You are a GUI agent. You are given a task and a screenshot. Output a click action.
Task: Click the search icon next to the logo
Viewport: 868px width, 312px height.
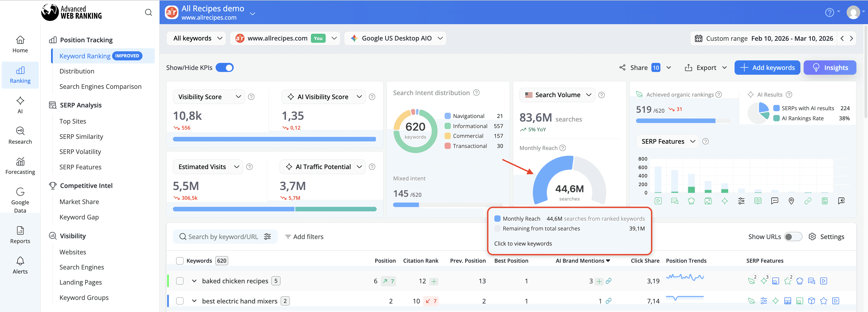tap(148, 12)
